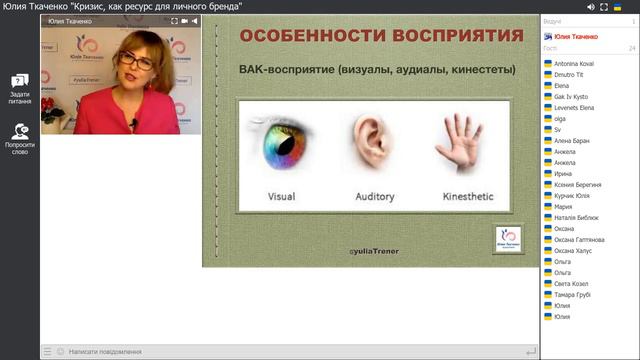
Task: Select guest 'Levenets Elena'
Action: click(574, 108)
